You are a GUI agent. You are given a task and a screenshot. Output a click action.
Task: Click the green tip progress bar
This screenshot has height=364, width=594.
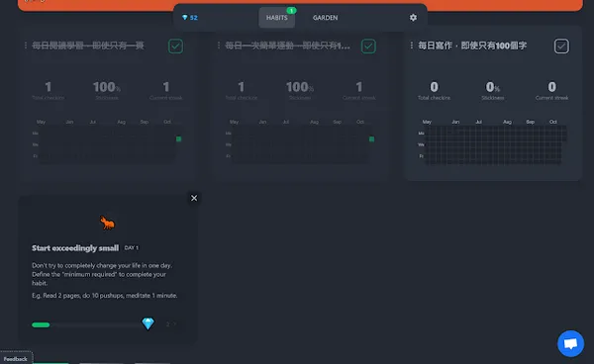pyautogui.click(x=86, y=324)
